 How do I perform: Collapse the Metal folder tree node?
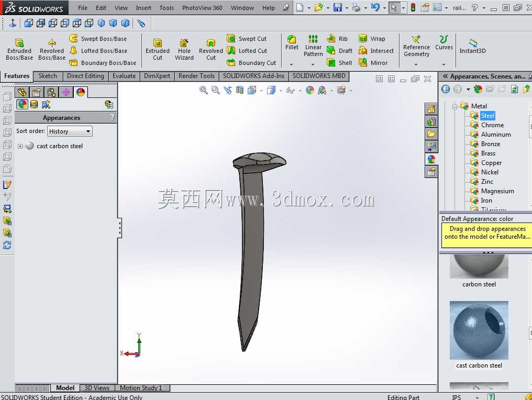(x=455, y=106)
